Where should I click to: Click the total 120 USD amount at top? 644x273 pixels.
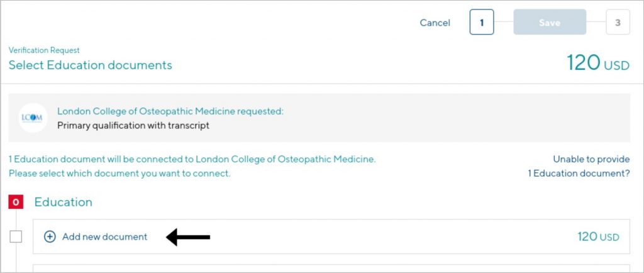[598, 64]
